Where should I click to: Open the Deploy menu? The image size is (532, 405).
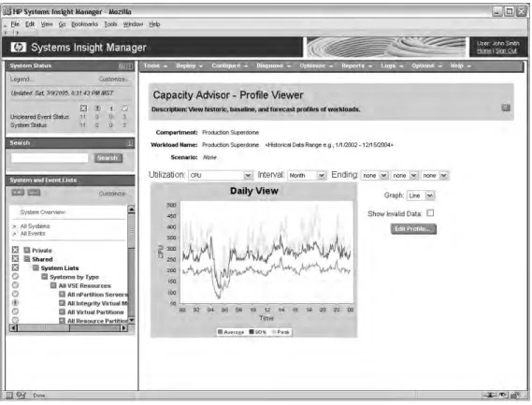point(189,65)
